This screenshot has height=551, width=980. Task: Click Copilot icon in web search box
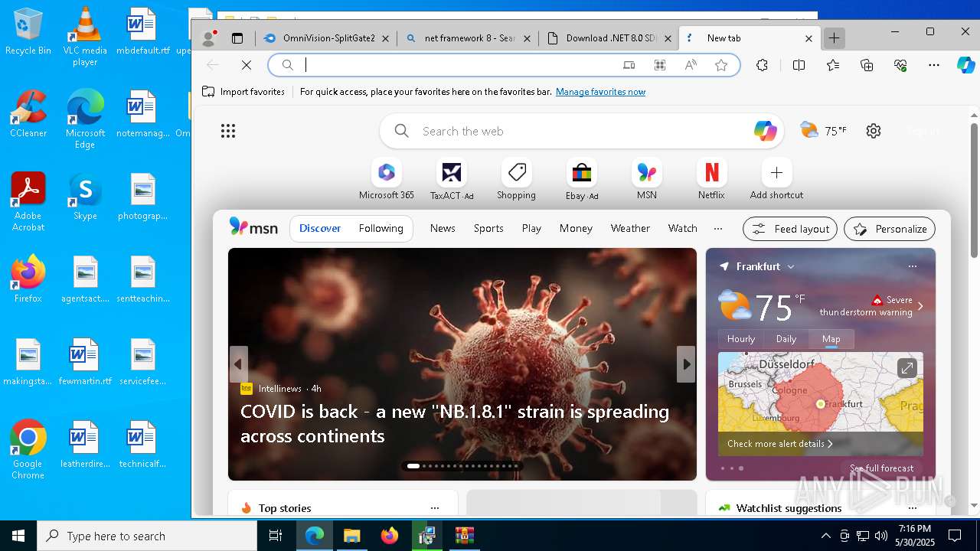[x=765, y=131]
